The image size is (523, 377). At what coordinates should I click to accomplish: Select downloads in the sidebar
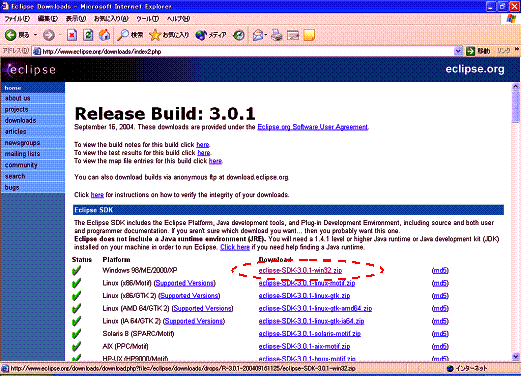[x=33, y=120]
